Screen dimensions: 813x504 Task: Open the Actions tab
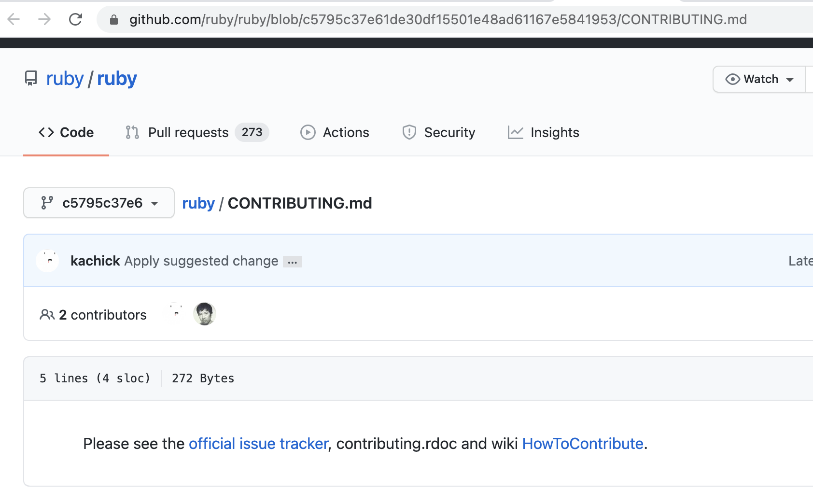[335, 132]
